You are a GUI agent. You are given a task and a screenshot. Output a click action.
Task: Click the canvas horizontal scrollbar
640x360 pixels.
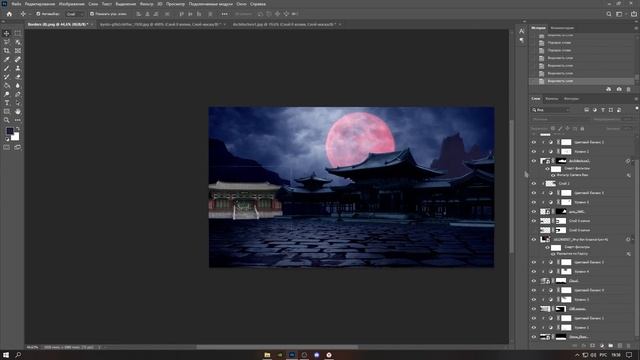tap(277, 347)
